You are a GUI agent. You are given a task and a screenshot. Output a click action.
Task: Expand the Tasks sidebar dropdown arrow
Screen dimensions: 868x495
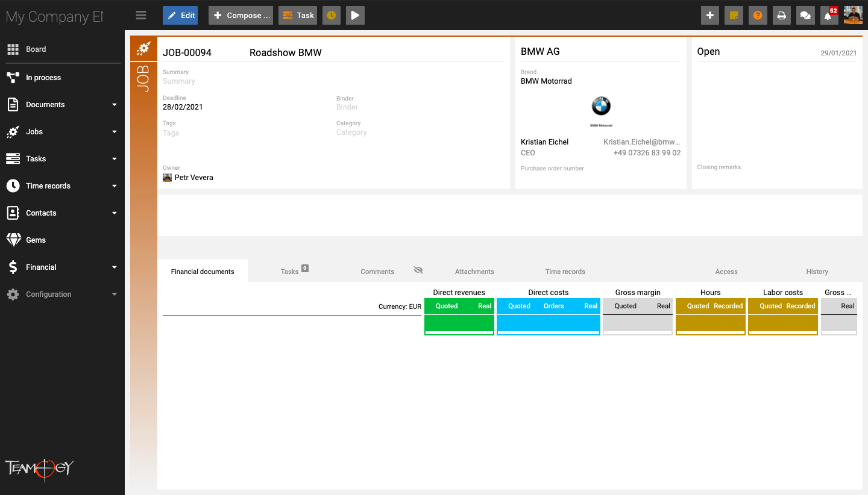pos(115,159)
